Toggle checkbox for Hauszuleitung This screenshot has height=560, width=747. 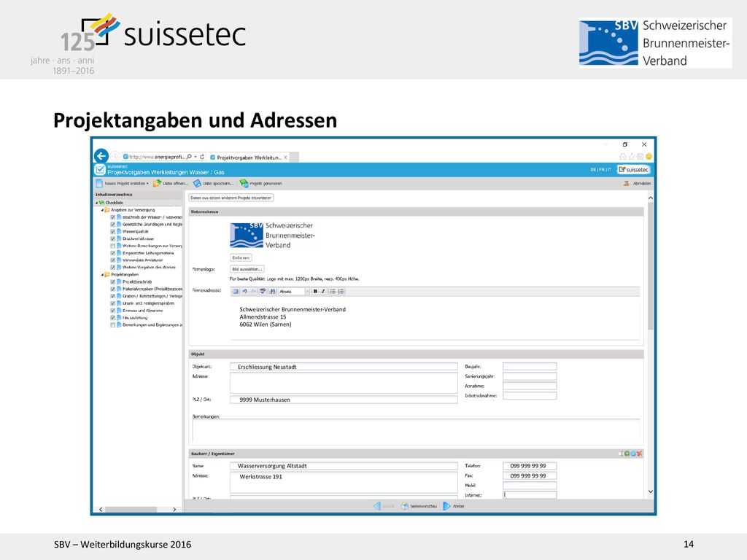[113, 318]
